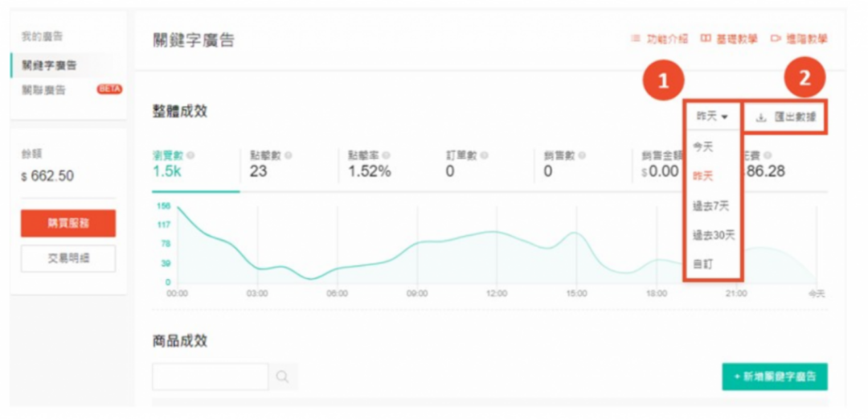The height and width of the screenshot is (420, 868).
Task: Select 今天 from the date dropdown
Action: click(x=703, y=146)
